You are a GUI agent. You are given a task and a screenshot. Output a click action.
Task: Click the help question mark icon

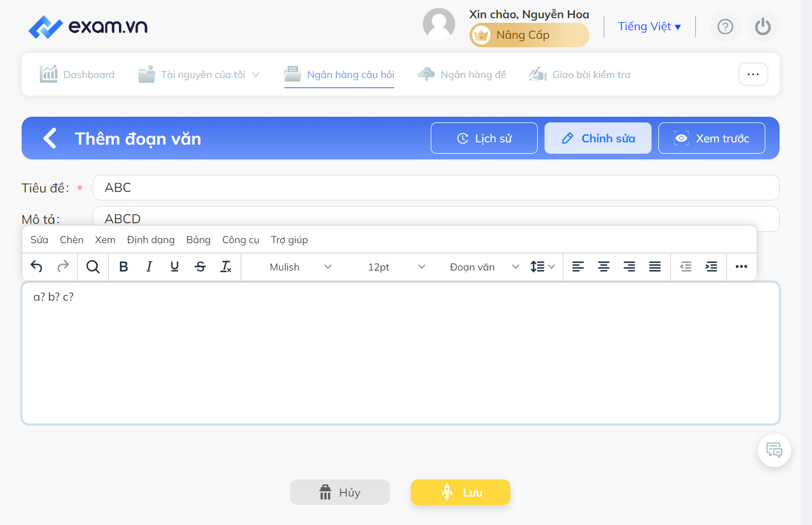[726, 27]
